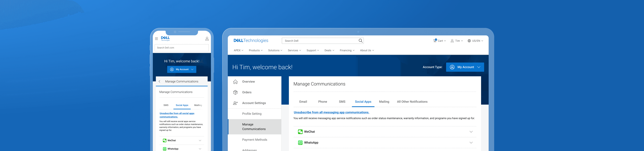Image resolution: width=644 pixels, height=151 pixels.
Task: Expand the Products navigation menu
Action: 255,50
